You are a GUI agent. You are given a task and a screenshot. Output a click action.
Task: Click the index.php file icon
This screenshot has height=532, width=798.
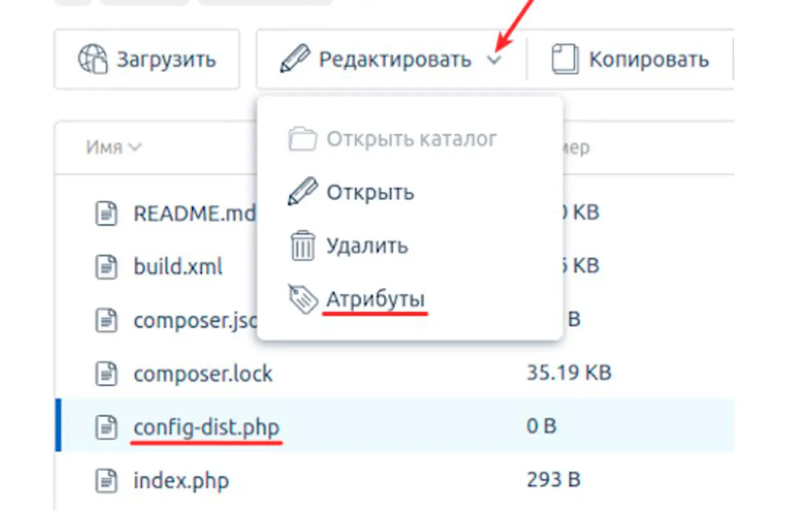coord(106,479)
